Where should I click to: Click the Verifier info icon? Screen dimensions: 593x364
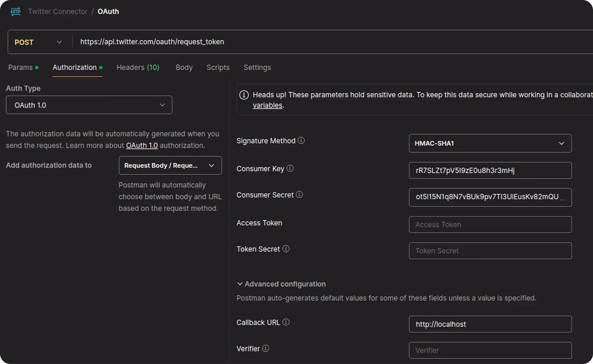point(266,349)
